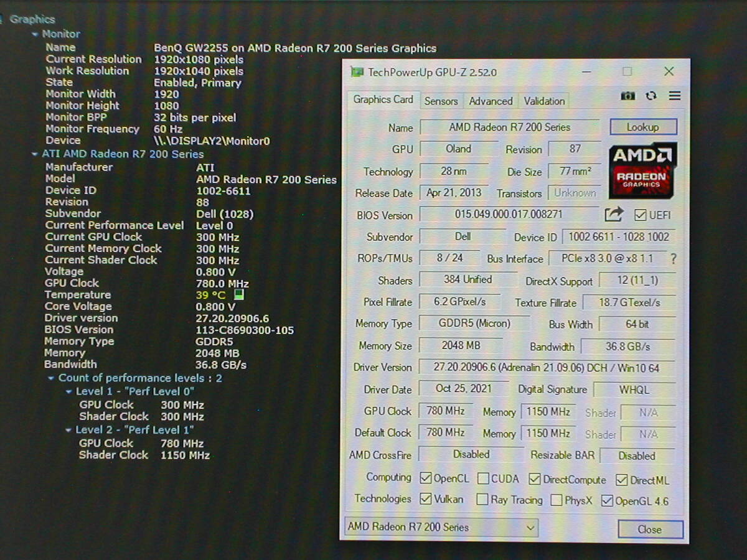Click the Shaders '384 Unified' value
The height and width of the screenshot is (560, 747).
tap(467, 280)
